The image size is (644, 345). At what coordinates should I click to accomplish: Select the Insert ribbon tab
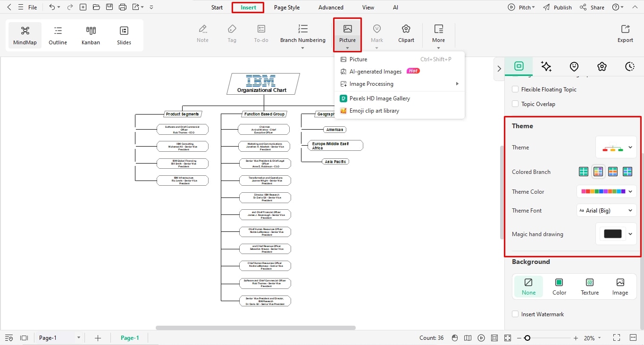(x=248, y=8)
